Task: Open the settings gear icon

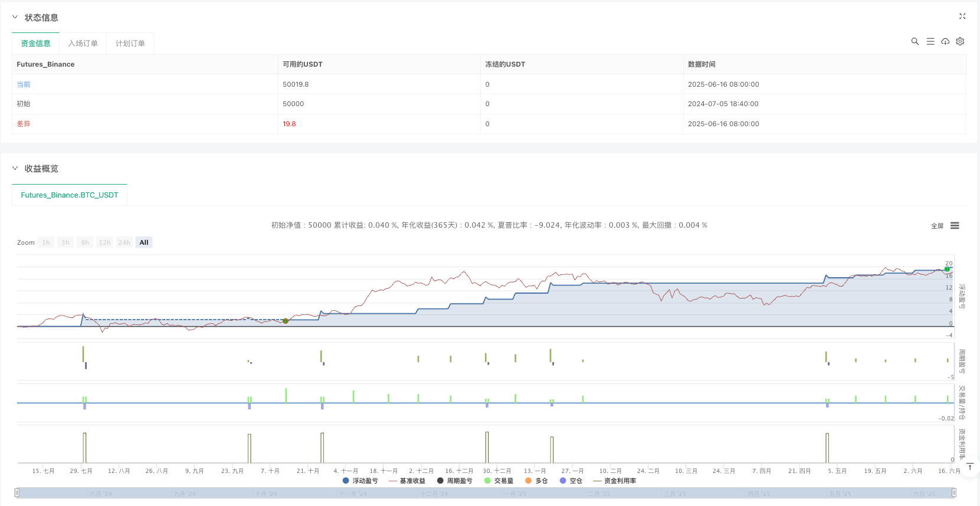Action: (960, 41)
